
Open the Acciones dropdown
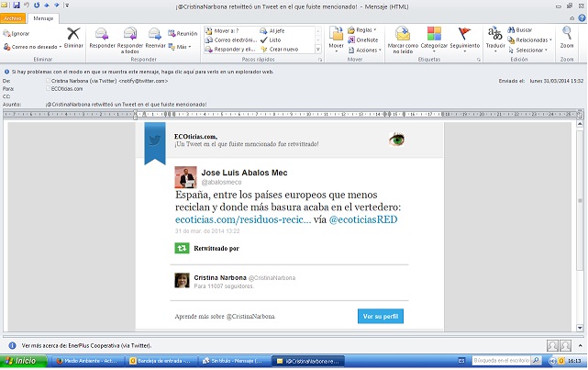(x=364, y=50)
